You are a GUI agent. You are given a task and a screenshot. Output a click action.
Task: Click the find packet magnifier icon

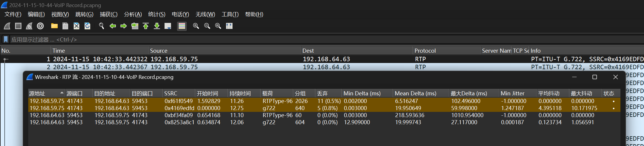102,26
